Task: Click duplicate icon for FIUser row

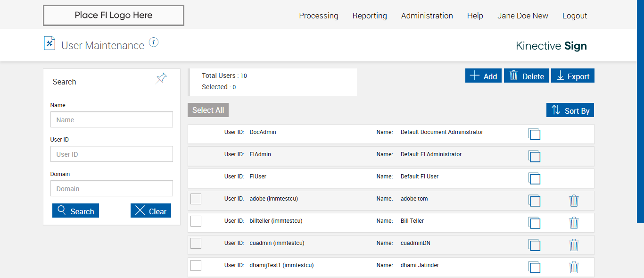Action: (x=534, y=178)
